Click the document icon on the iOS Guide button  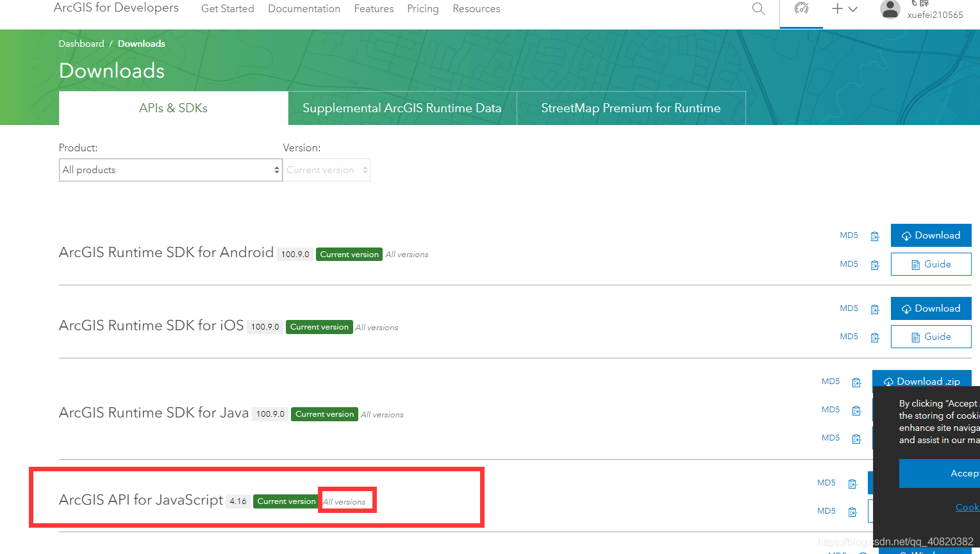coord(915,337)
